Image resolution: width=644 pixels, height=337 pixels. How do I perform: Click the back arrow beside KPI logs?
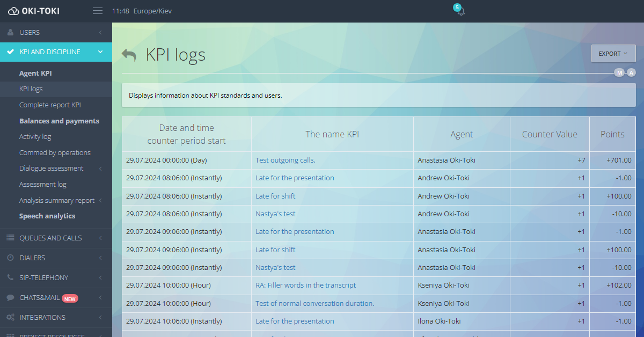click(x=129, y=55)
